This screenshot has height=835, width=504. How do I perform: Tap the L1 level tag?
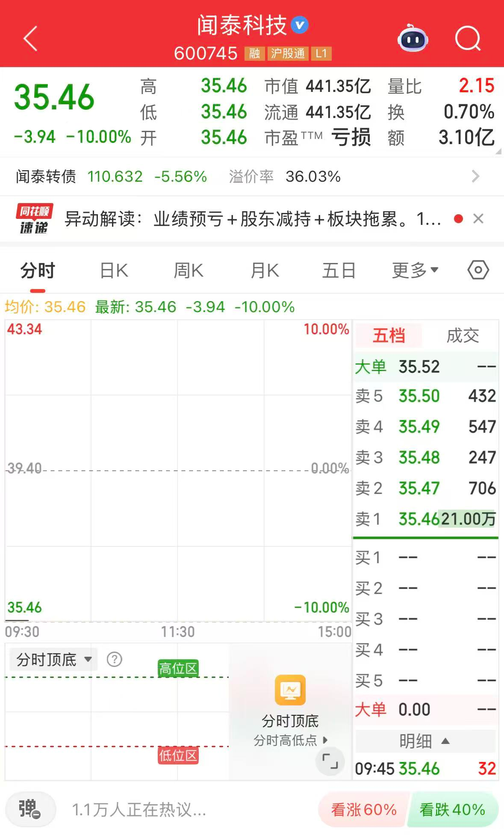coord(321,53)
